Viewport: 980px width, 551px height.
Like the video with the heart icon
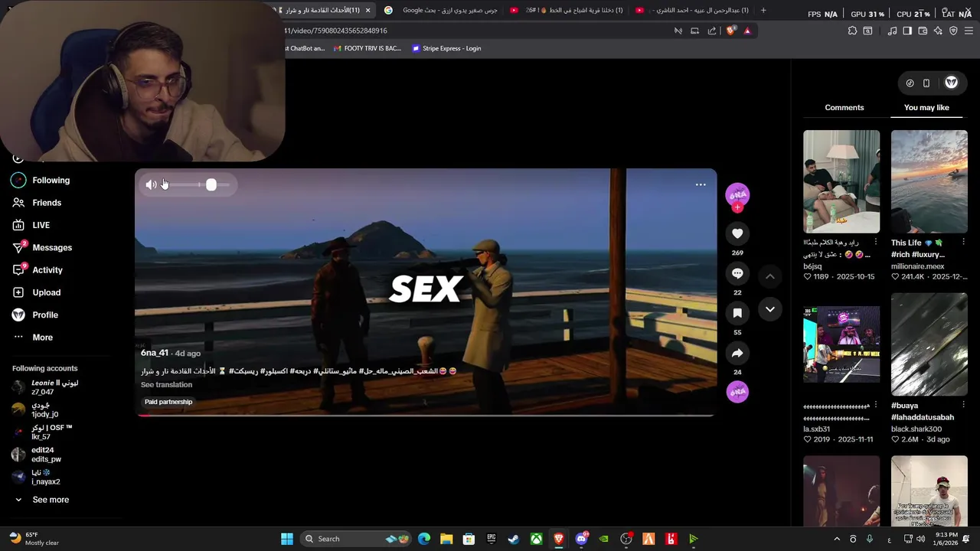coord(737,233)
